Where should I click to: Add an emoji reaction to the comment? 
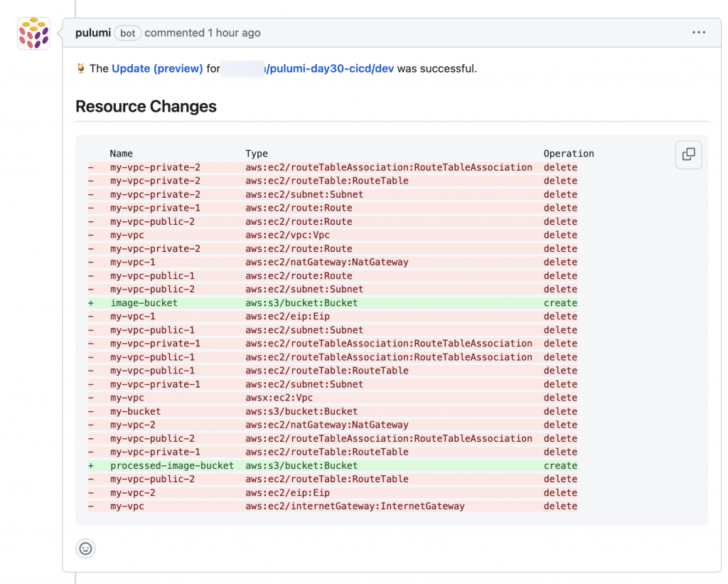click(x=85, y=548)
